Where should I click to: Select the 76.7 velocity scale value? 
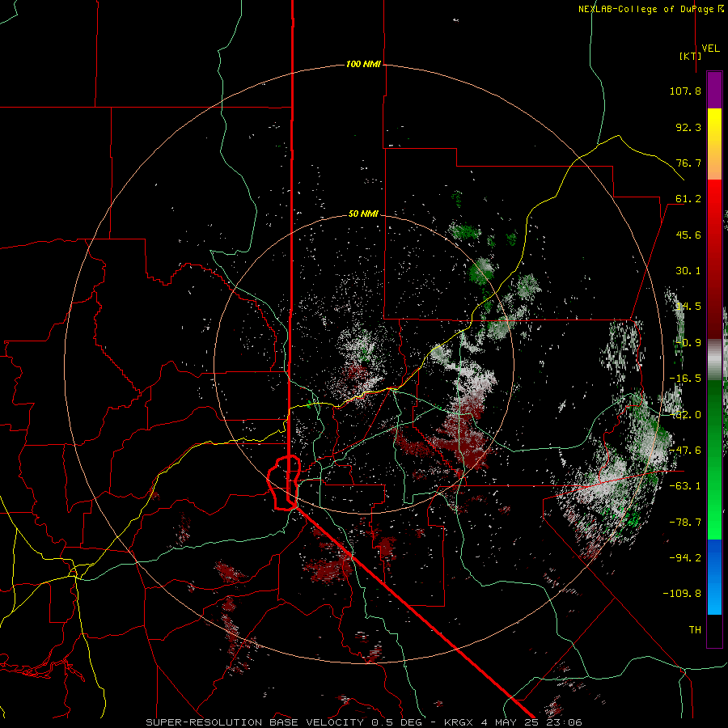688,163
